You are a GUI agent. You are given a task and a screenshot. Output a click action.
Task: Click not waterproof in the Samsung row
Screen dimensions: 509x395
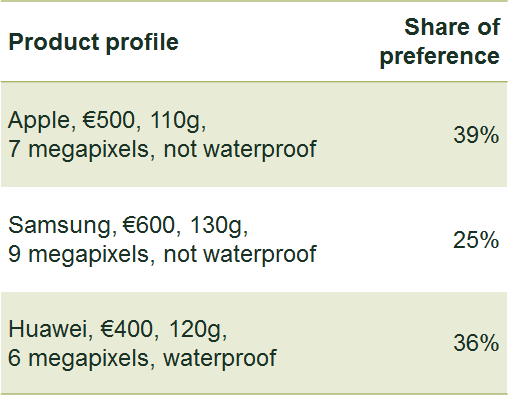pyautogui.click(x=240, y=256)
